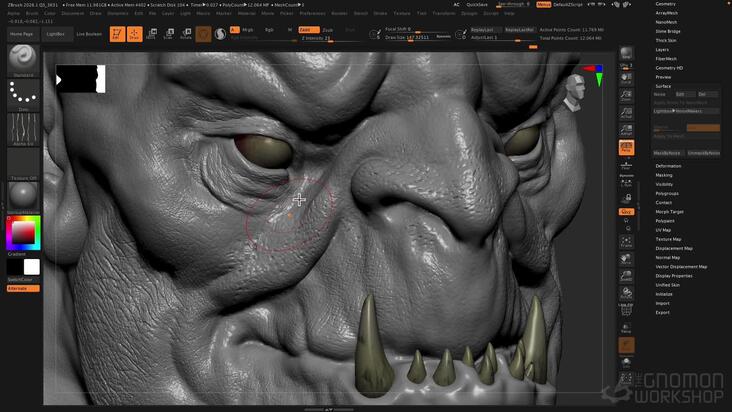Click the Actual size icon
This screenshot has height=412, width=732.
pyautogui.click(x=626, y=113)
